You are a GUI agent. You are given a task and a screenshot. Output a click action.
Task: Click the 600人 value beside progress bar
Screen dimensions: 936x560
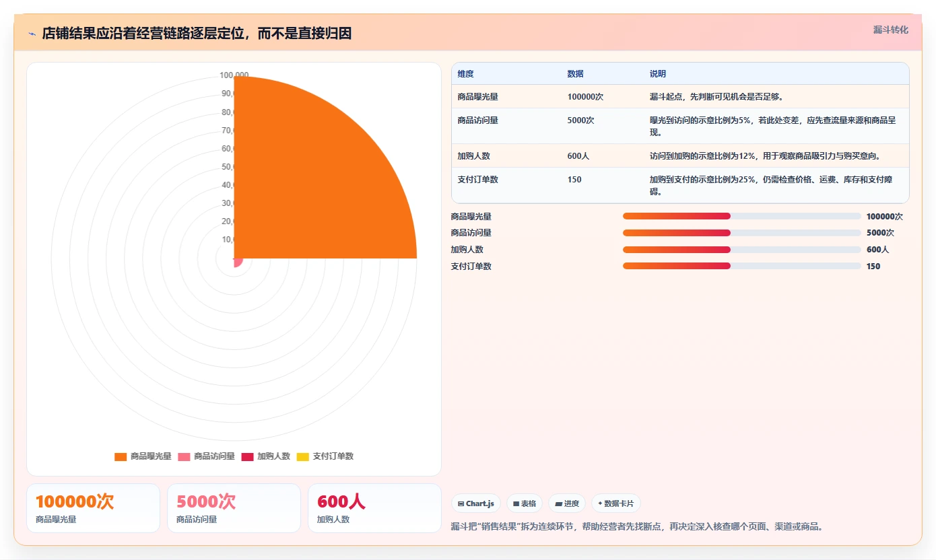point(878,250)
